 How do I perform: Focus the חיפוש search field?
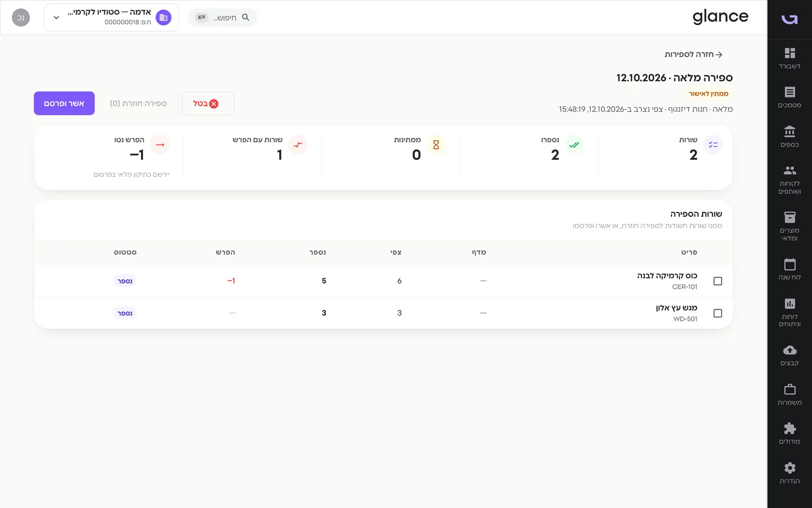click(x=222, y=17)
